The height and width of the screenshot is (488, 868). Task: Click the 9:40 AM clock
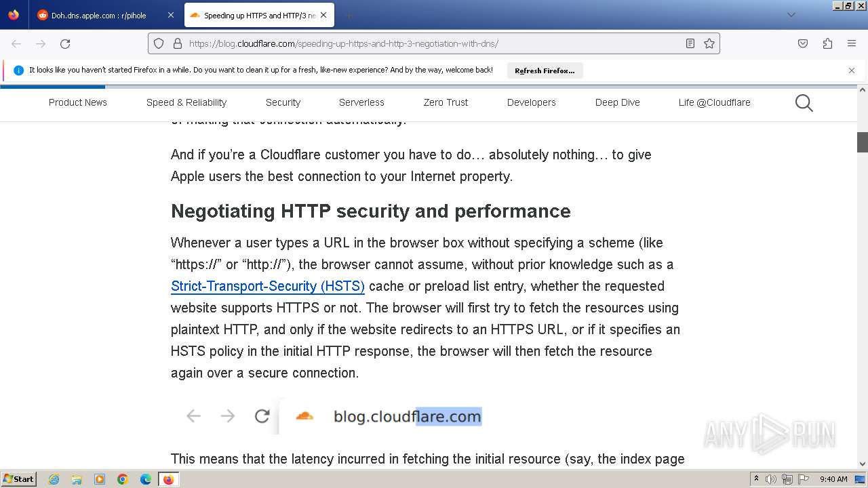point(833,479)
